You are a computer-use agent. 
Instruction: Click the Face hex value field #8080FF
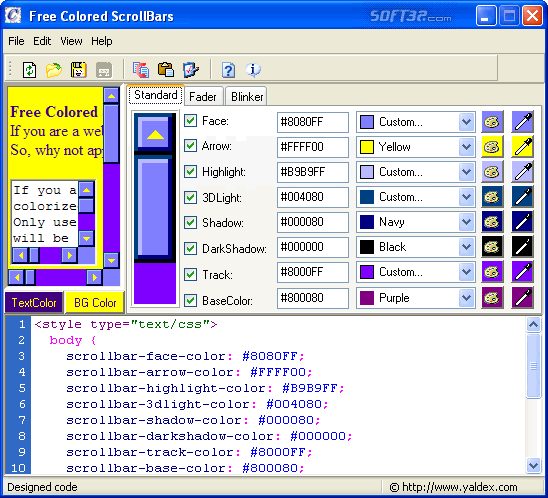313,122
